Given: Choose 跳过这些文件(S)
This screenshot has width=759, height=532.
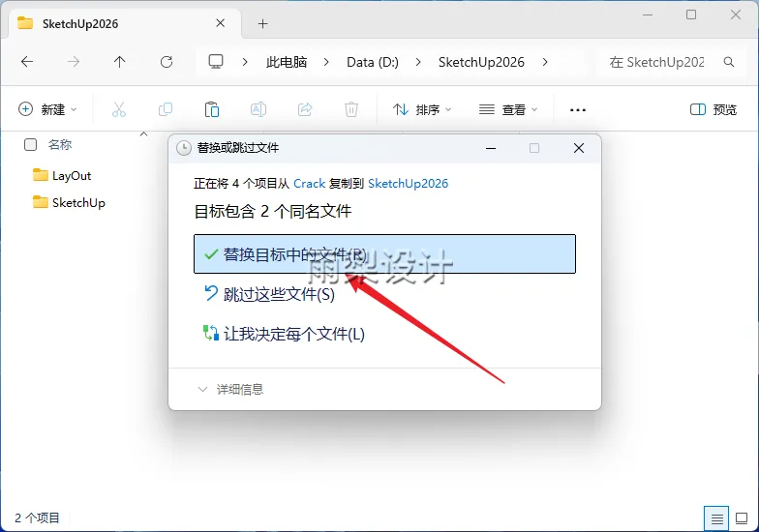Looking at the screenshot, I should click(269, 294).
